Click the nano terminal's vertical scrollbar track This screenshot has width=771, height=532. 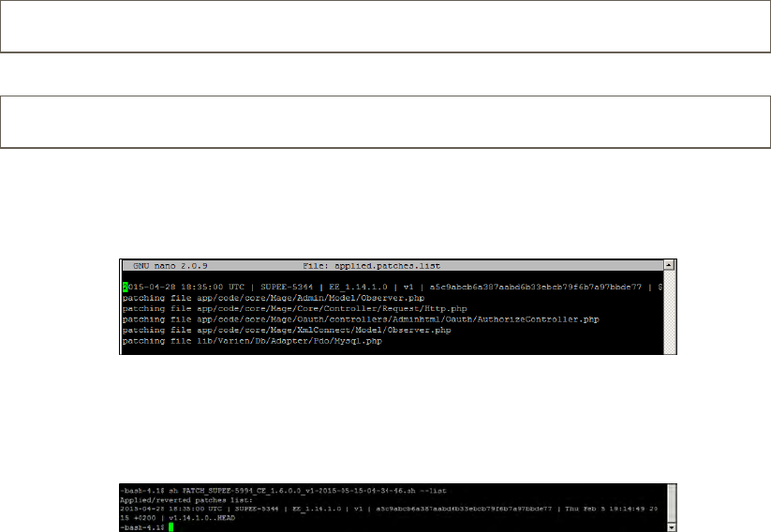[x=670, y=312]
